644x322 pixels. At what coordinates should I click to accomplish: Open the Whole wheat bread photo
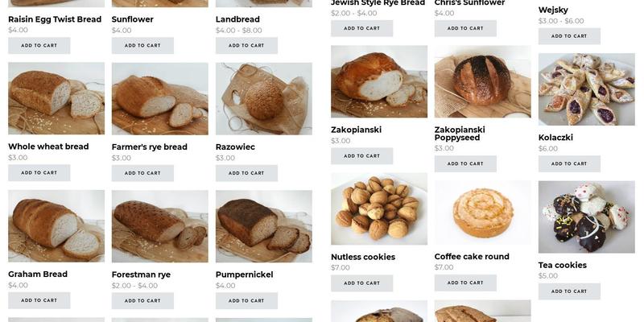(56, 98)
